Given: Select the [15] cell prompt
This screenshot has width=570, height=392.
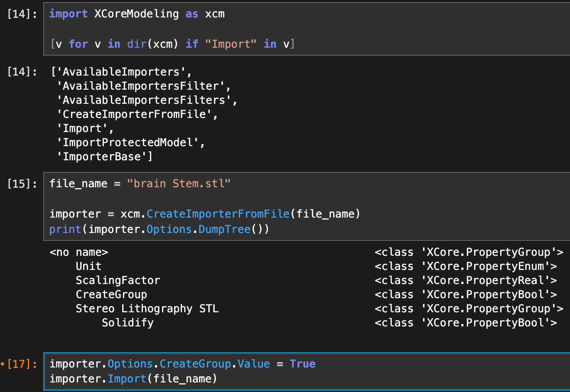Looking at the screenshot, I should tap(22, 184).
